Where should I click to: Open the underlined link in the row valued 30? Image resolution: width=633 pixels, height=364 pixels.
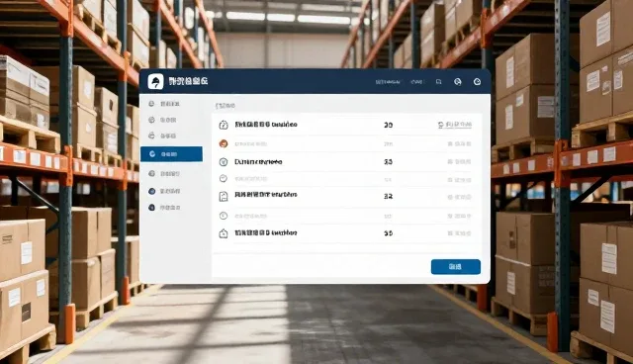point(455,125)
